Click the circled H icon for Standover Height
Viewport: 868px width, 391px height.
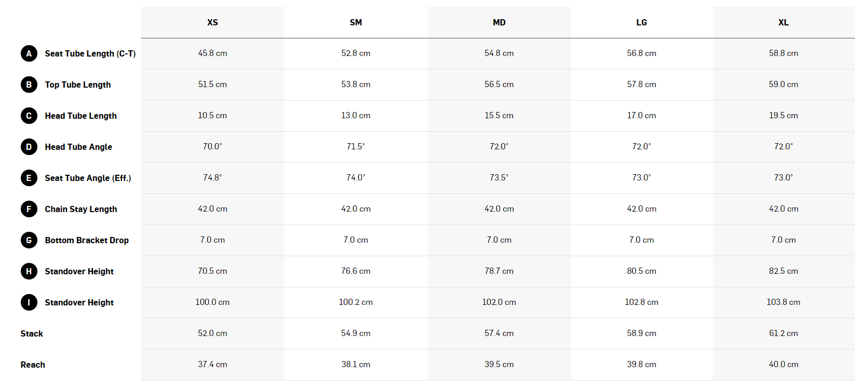(29, 271)
